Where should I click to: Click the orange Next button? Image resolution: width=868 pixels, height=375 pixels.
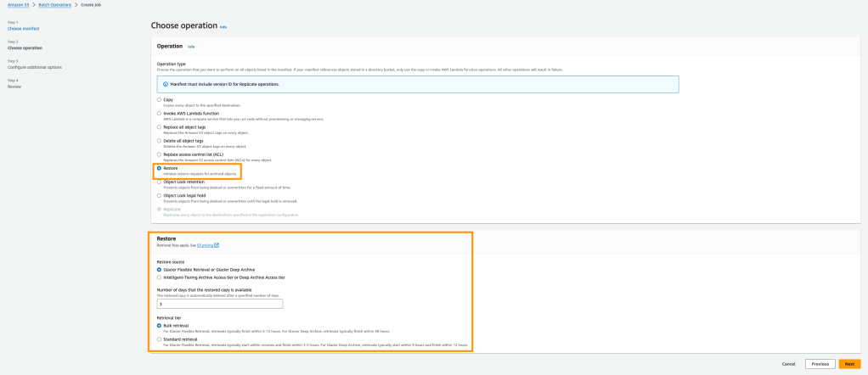(x=848, y=364)
